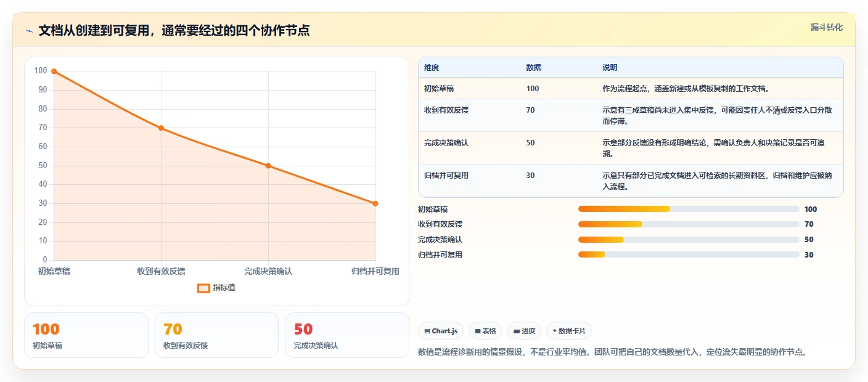Click the progress list label 完成决策确认

(x=440, y=240)
